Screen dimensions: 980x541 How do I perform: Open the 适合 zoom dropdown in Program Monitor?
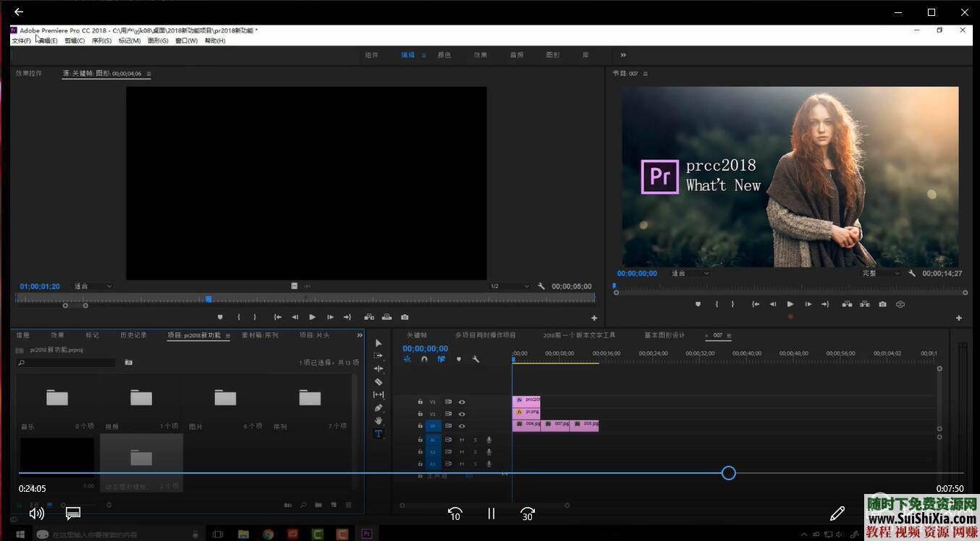688,273
